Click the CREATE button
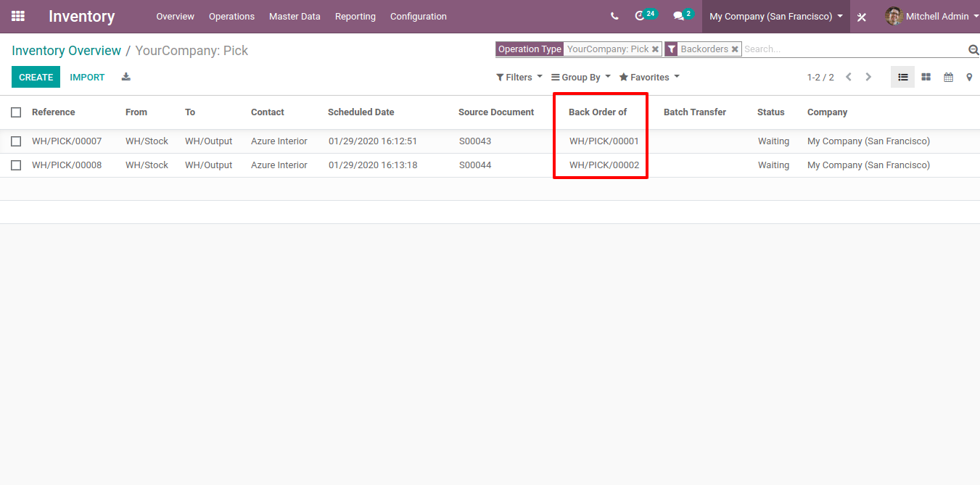Viewport: 980px width, 485px height. coord(36,76)
